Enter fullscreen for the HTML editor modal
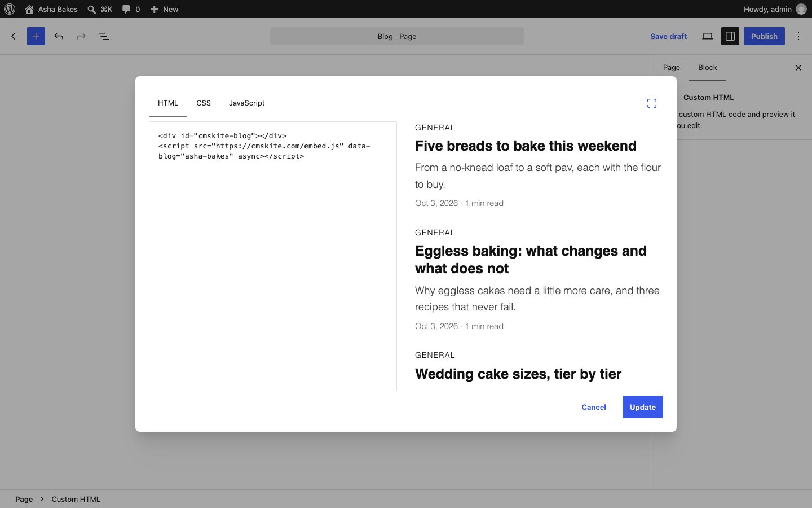The height and width of the screenshot is (508, 812). point(652,103)
